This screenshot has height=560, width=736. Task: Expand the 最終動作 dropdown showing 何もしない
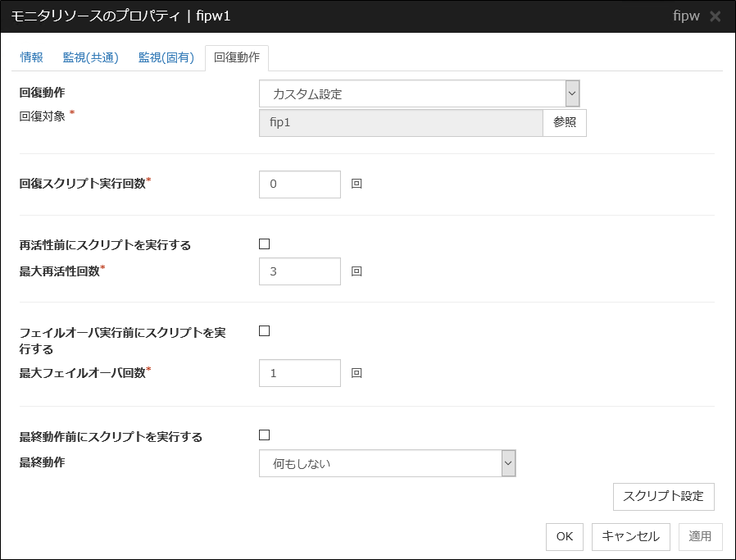click(x=377, y=465)
